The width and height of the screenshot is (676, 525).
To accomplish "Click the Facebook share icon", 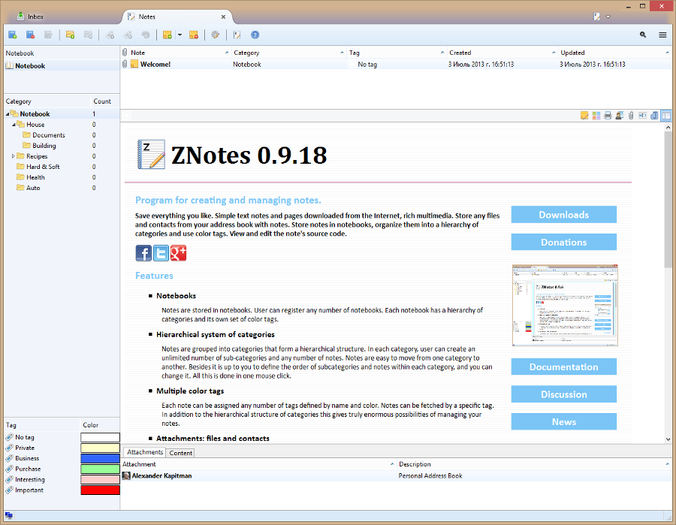I will point(144,253).
